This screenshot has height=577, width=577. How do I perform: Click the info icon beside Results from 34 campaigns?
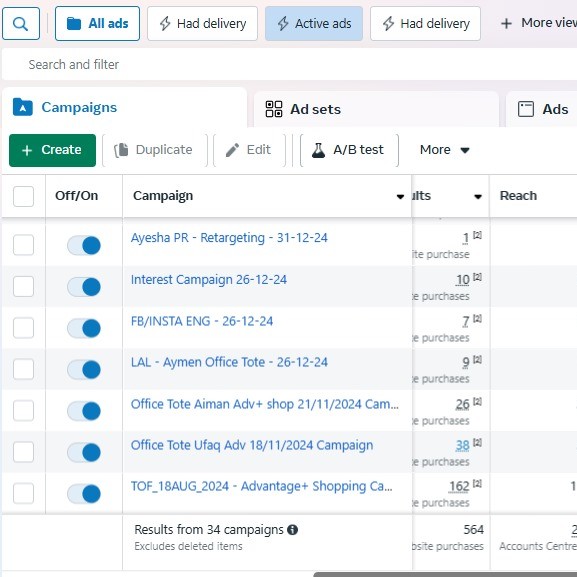(x=293, y=530)
